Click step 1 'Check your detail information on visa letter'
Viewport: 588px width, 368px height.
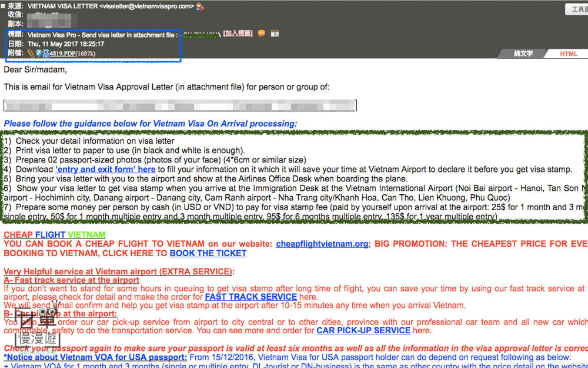(89, 141)
